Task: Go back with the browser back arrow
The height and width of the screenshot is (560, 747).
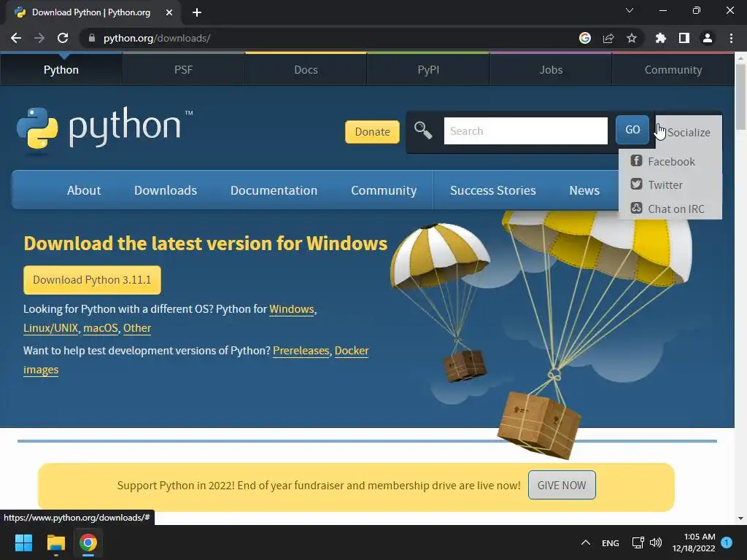Action: point(16,38)
